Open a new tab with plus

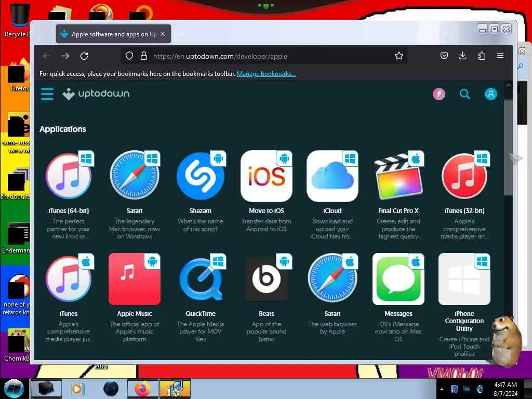(182, 34)
